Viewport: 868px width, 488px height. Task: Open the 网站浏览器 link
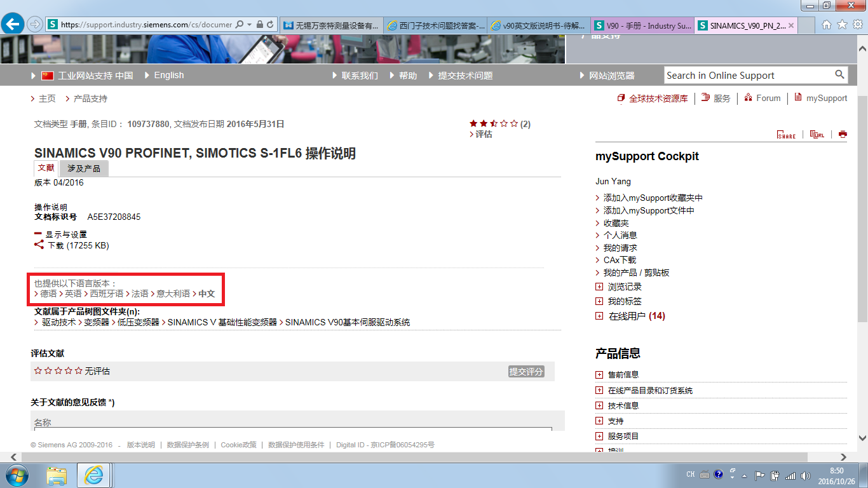tap(612, 76)
